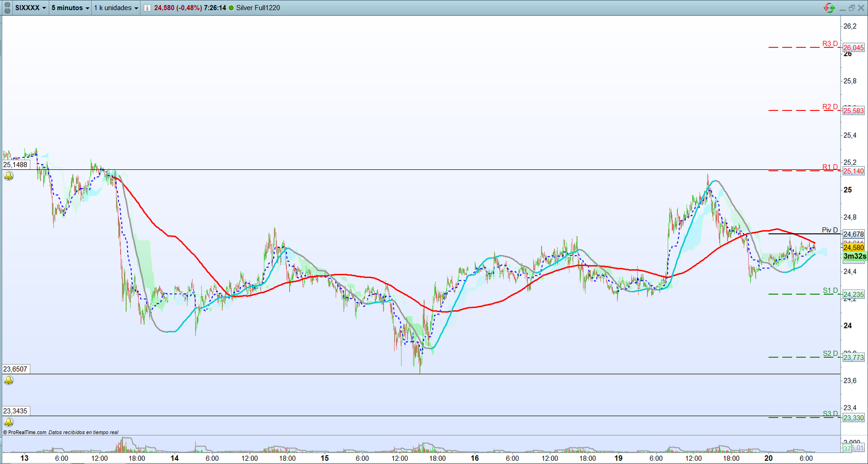Click the S2 D support label
The image size is (868, 464).
830,354
